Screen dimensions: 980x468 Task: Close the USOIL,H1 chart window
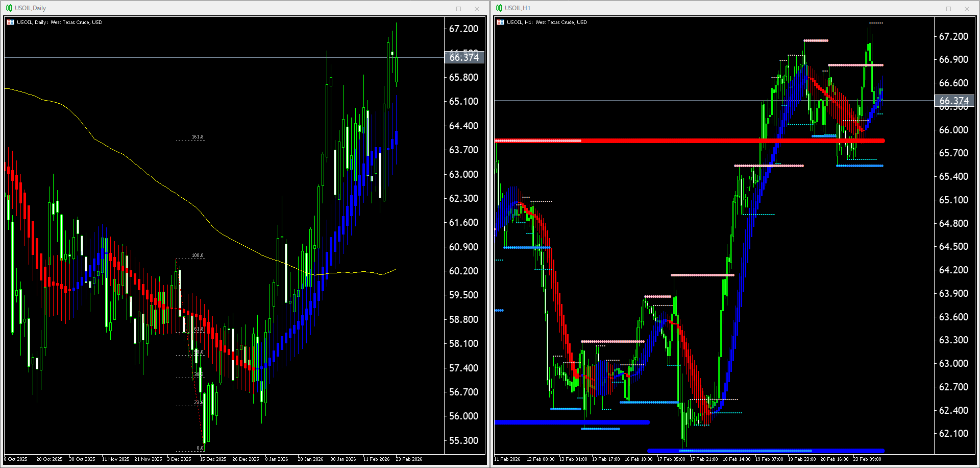point(967,9)
